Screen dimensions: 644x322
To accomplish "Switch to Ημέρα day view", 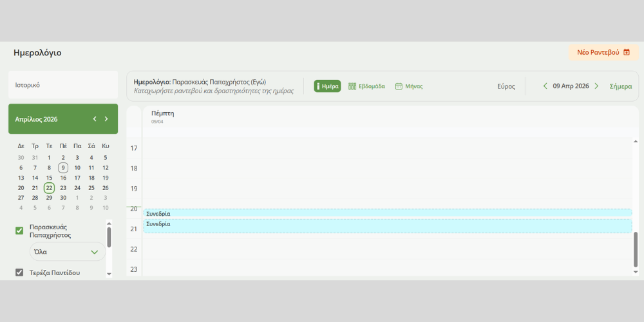I will point(327,86).
